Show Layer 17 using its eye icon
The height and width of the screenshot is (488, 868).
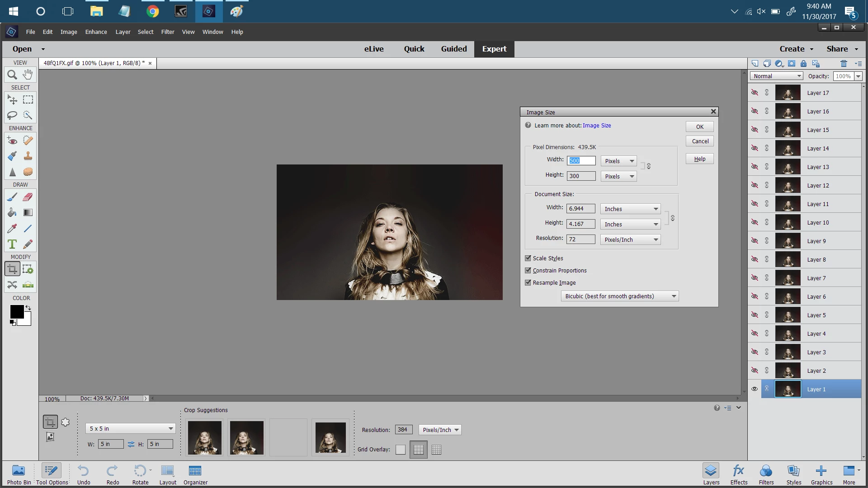point(755,93)
